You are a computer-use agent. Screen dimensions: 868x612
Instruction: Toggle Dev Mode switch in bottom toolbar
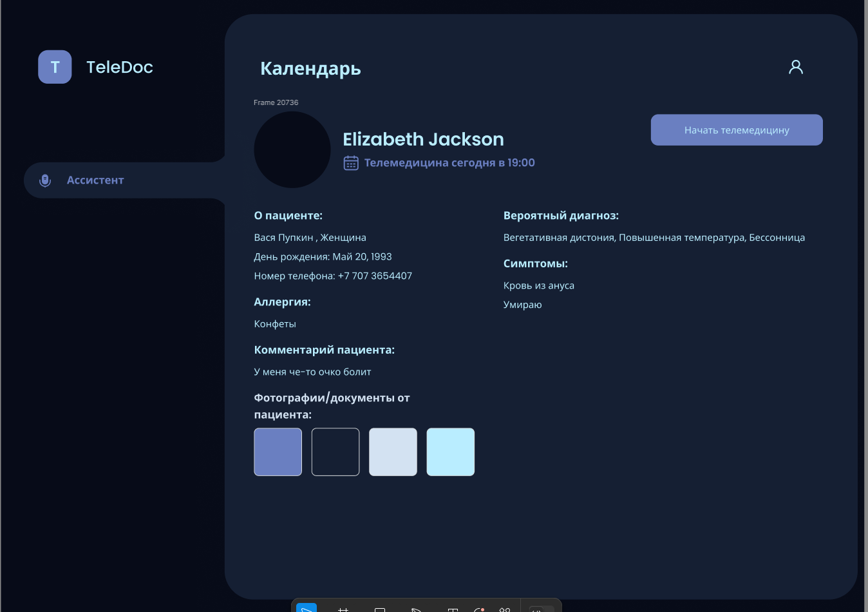pos(540,609)
